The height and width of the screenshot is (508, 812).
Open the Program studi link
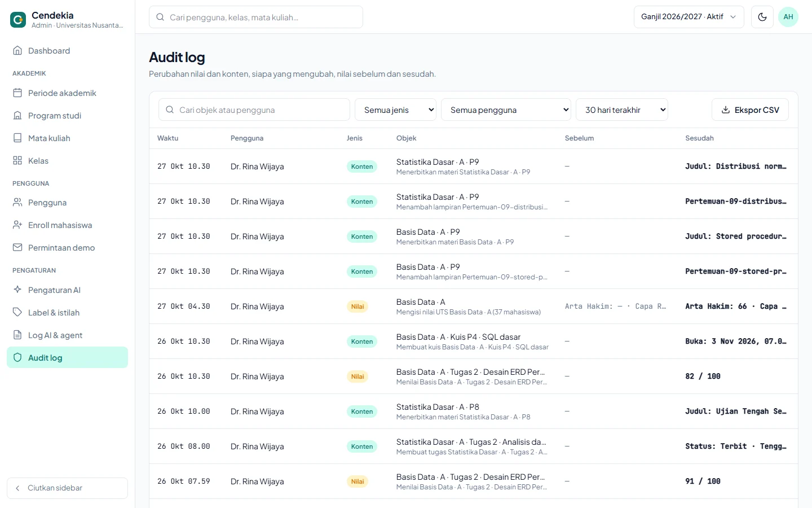67,115
